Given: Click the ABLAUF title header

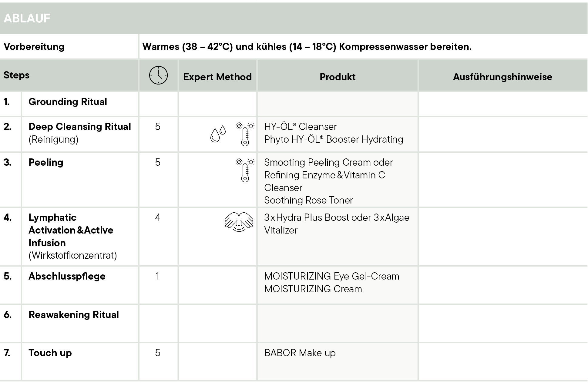Looking at the screenshot, I should point(27,18).
